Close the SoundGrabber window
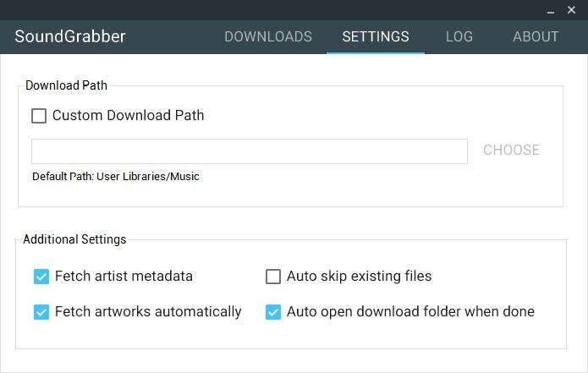This screenshot has height=373, width=588. 571,10
